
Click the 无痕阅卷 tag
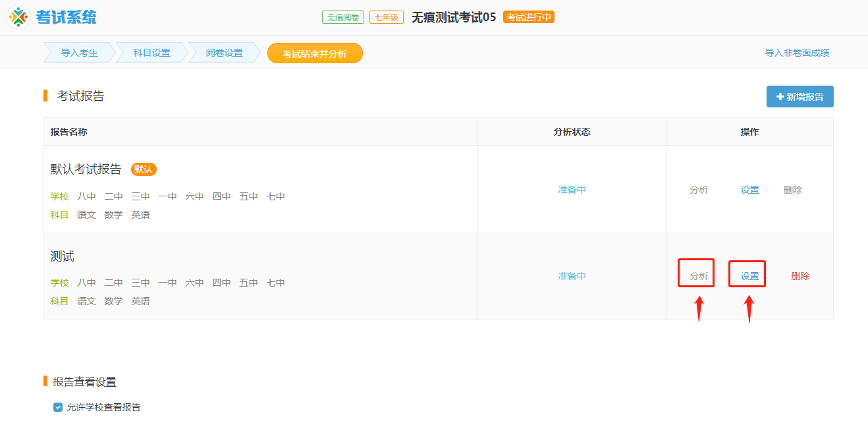[x=343, y=17]
